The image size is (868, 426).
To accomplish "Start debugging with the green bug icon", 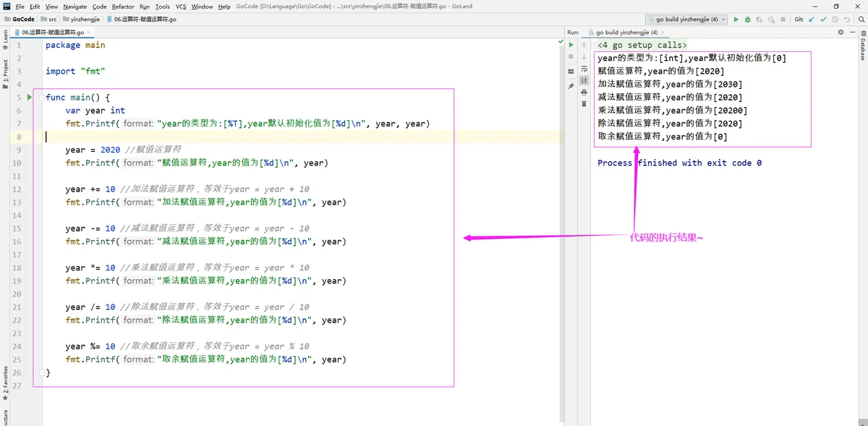I will (749, 20).
